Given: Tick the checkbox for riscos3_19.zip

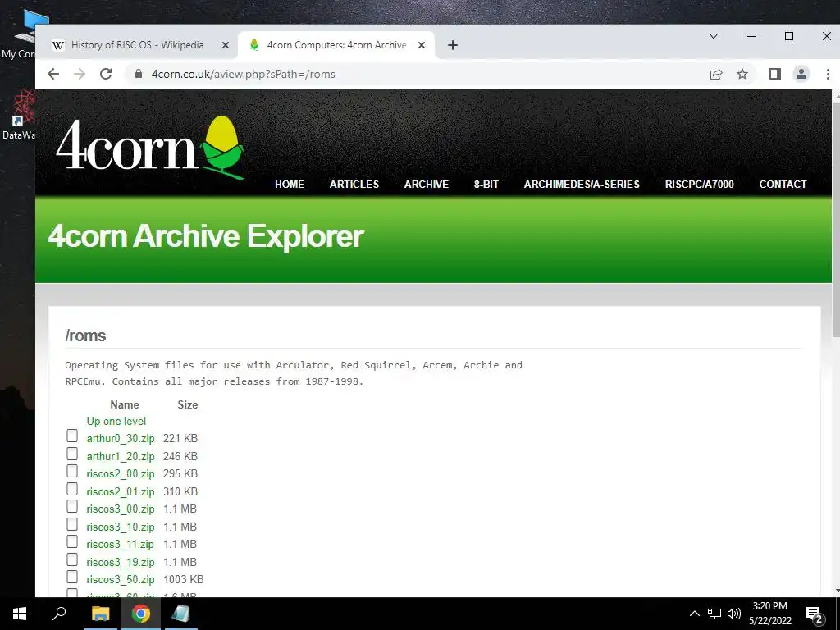Looking at the screenshot, I should [x=72, y=559].
